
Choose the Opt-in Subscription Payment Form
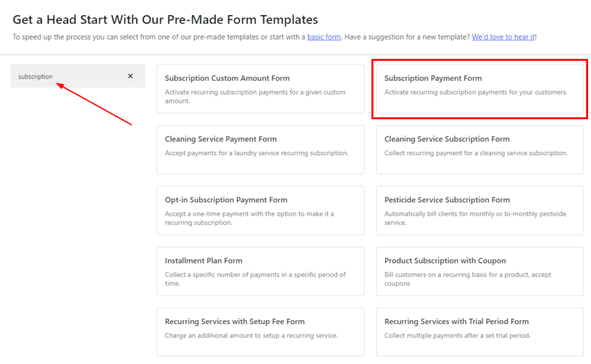point(260,210)
